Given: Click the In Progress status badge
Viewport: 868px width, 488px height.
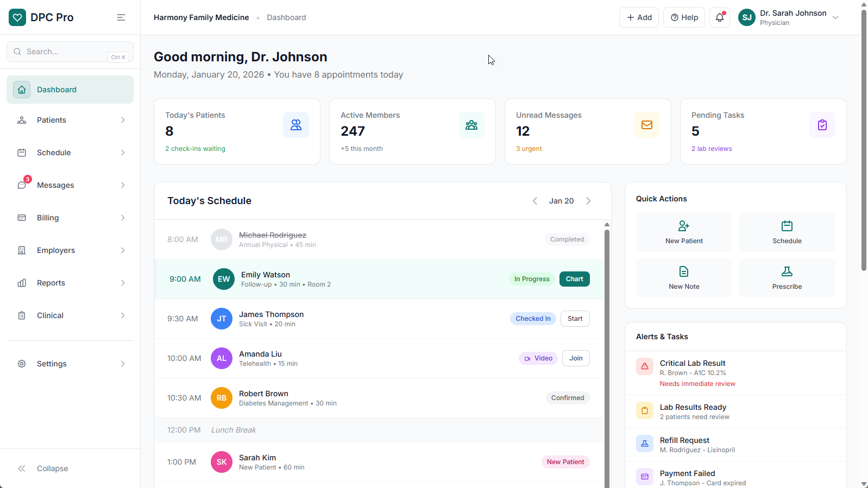Looking at the screenshot, I should 532,279.
